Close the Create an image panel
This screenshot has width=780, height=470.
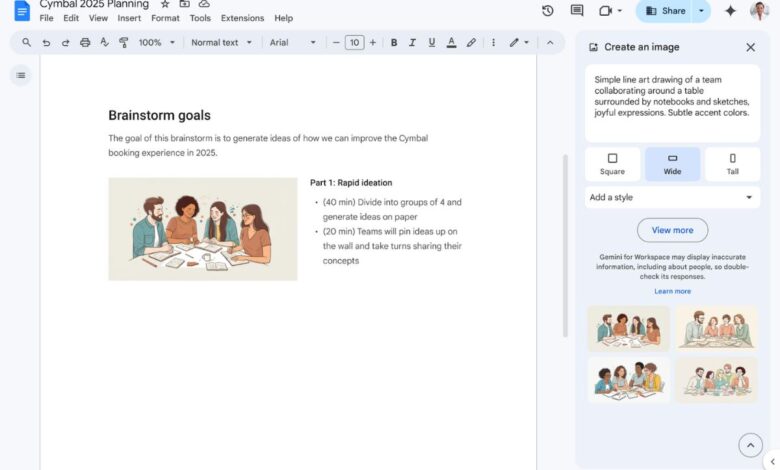pyautogui.click(x=751, y=47)
